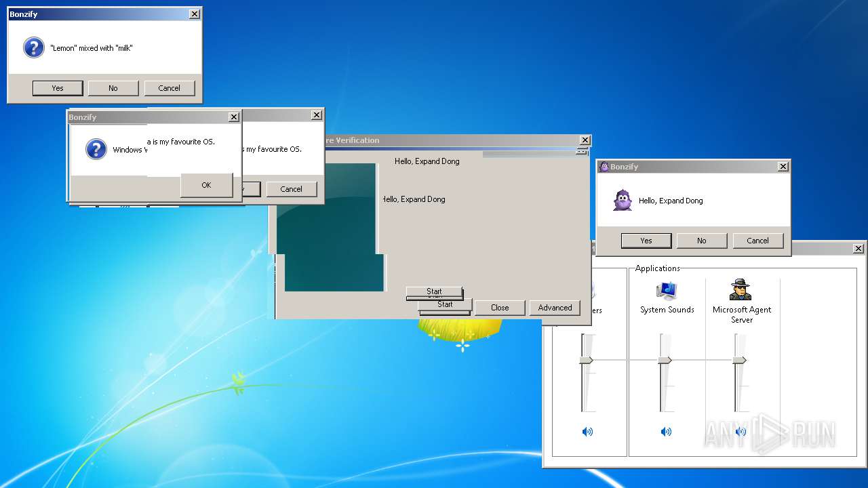Click the "Applications" group label in the mixer
The image size is (868, 488).
(658, 268)
